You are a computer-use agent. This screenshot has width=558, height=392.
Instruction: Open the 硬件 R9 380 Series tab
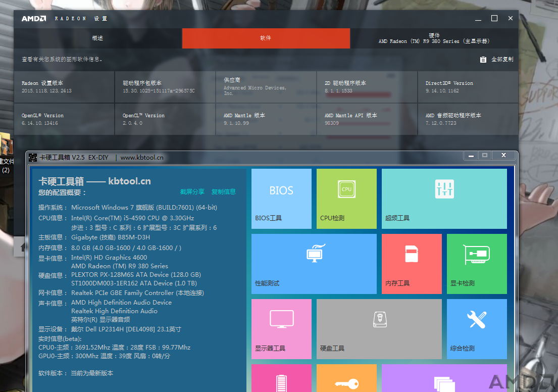434,38
